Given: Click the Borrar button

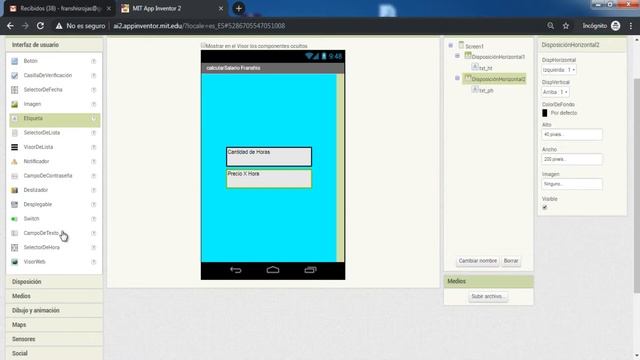Looking at the screenshot, I should (x=511, y=261).
